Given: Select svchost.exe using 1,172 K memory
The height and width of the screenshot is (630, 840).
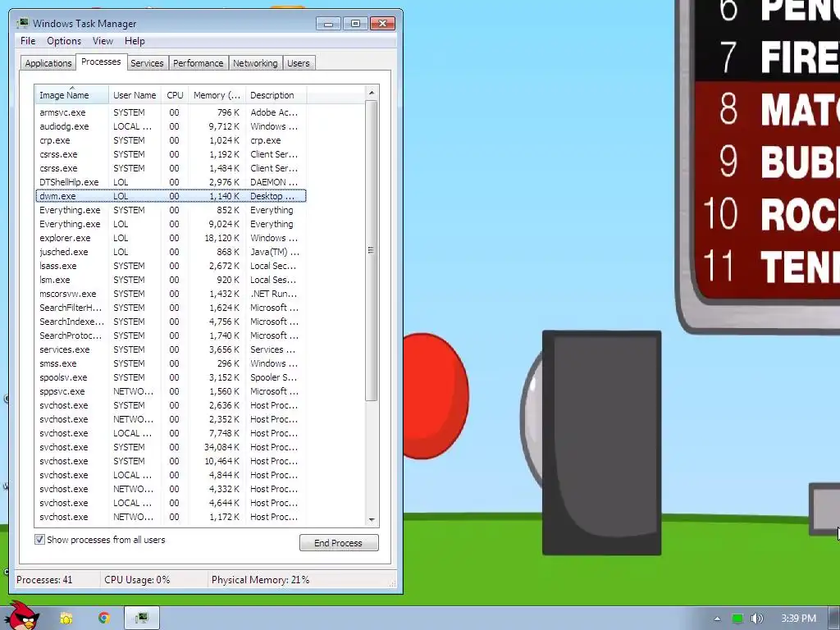Looking at the screenshot, I should 171,517.
